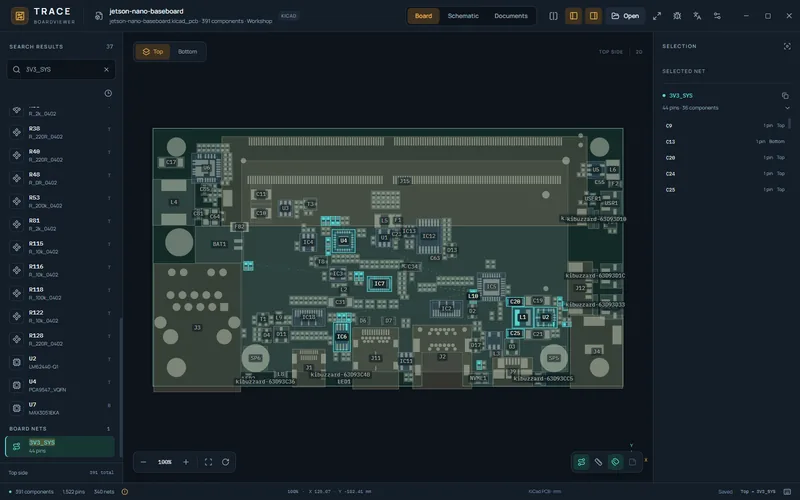The height and width of the screenshot is (500, 800).
Task: Open the bug report icon
Action: coord(677,16)
